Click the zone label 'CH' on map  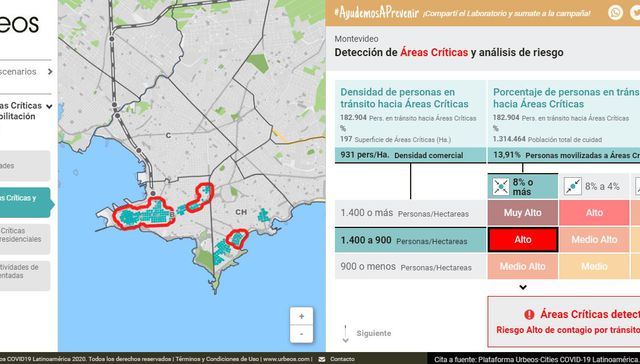[241, 212]
